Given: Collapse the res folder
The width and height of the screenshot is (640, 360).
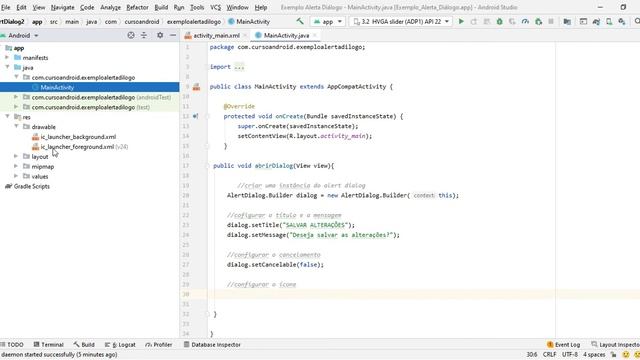Looking at the screenshot, I should pos(7,117).
